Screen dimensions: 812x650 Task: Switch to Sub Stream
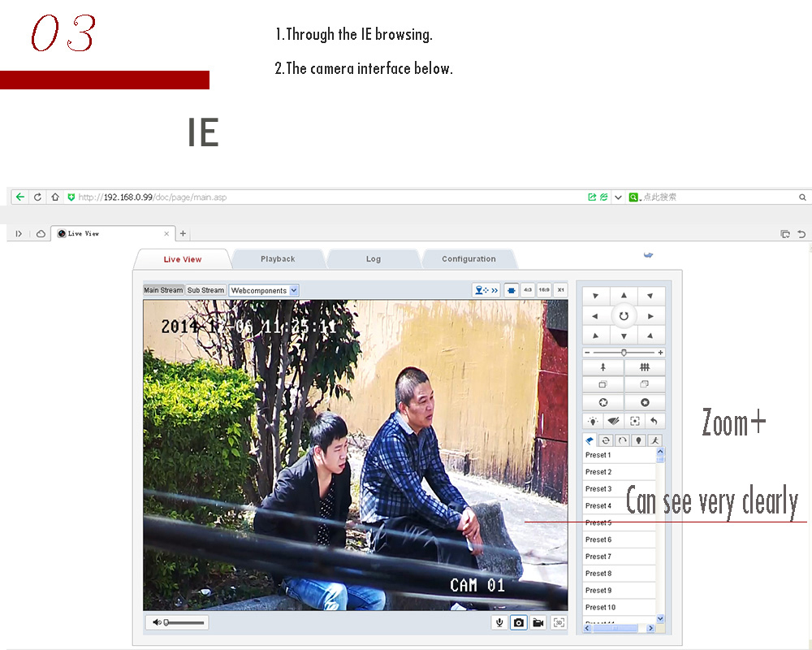click(x=205, y=290)
